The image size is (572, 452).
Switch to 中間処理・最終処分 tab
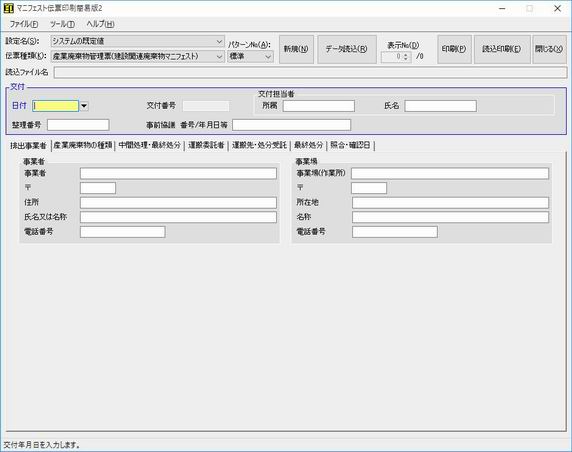pos(150,145)
